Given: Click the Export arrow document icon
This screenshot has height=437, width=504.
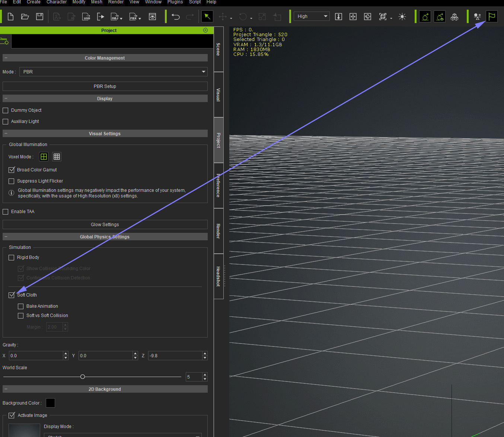Looking at the screenshot, I should click(x=101, y=17).
